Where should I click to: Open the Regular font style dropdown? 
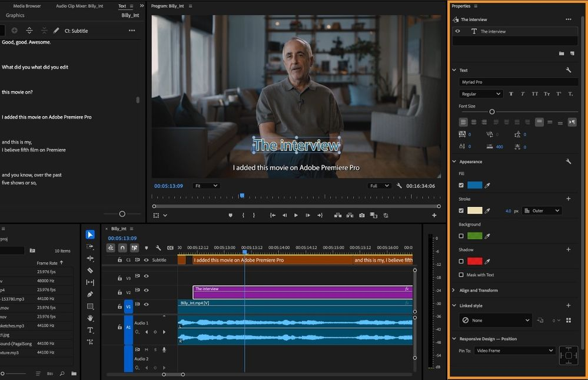point(481,94)
